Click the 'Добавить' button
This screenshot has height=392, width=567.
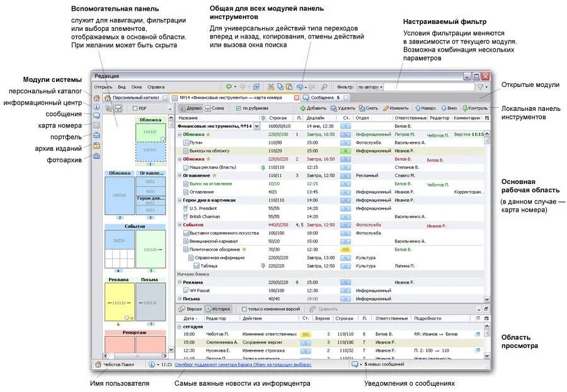pyautogui.click(x=313, y=108)
